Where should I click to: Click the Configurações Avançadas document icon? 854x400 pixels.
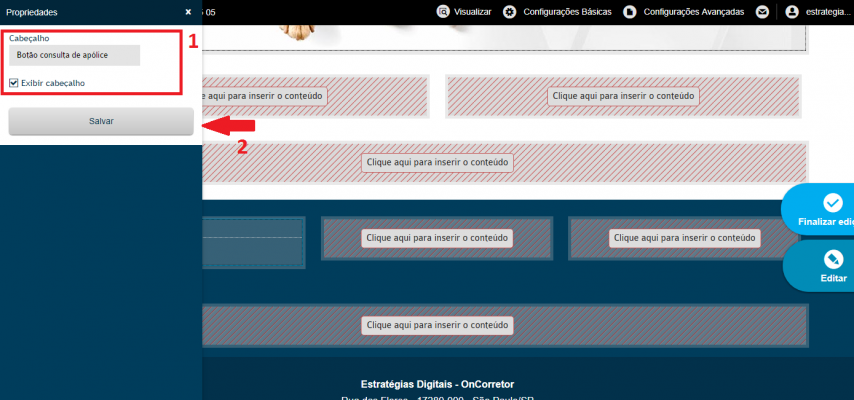point(630,11)
